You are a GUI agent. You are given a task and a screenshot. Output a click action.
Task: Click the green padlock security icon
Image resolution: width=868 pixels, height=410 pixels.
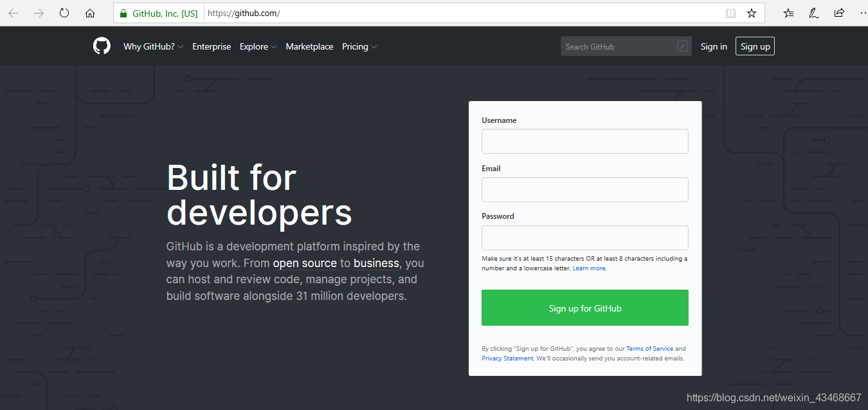pyautogui.click(x=123, y=13)
